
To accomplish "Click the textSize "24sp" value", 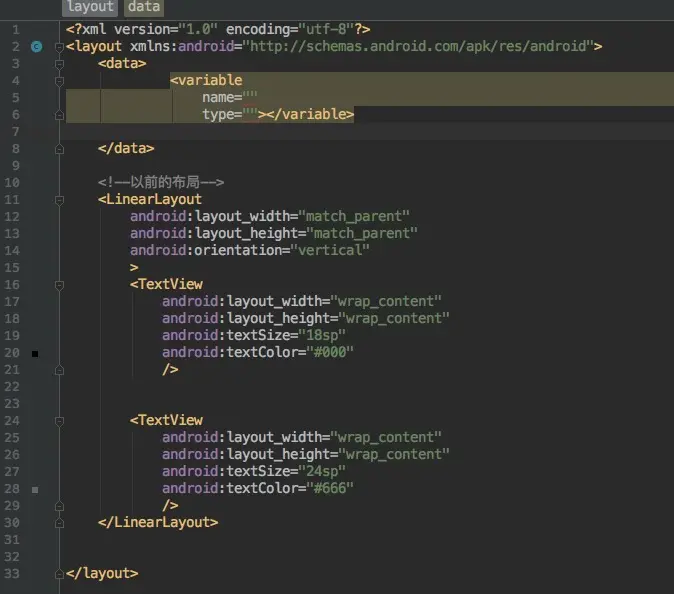I will 322,471.
